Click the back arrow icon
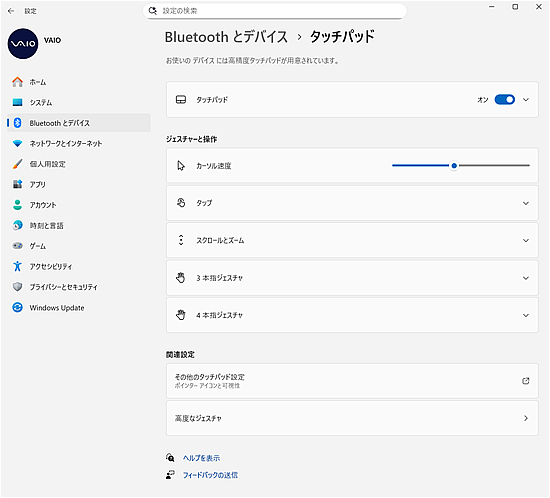 pyautogui.click(x=11, y=11)
